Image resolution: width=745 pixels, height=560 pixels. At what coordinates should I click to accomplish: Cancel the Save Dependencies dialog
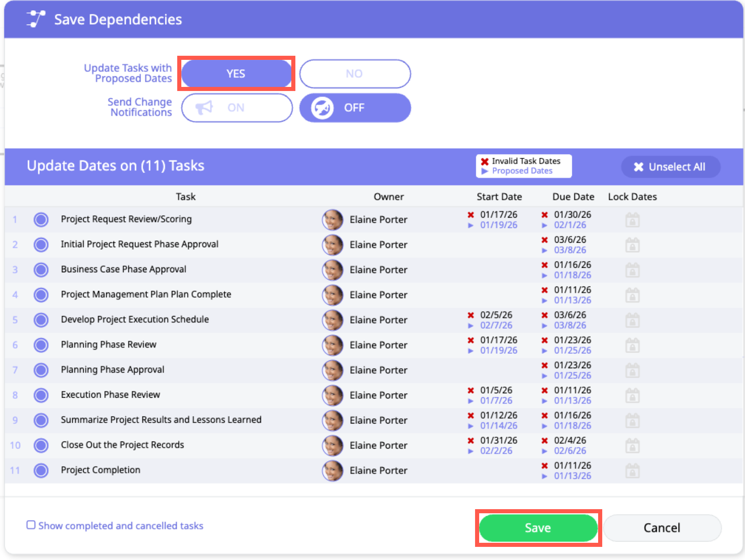pos(662,528)
